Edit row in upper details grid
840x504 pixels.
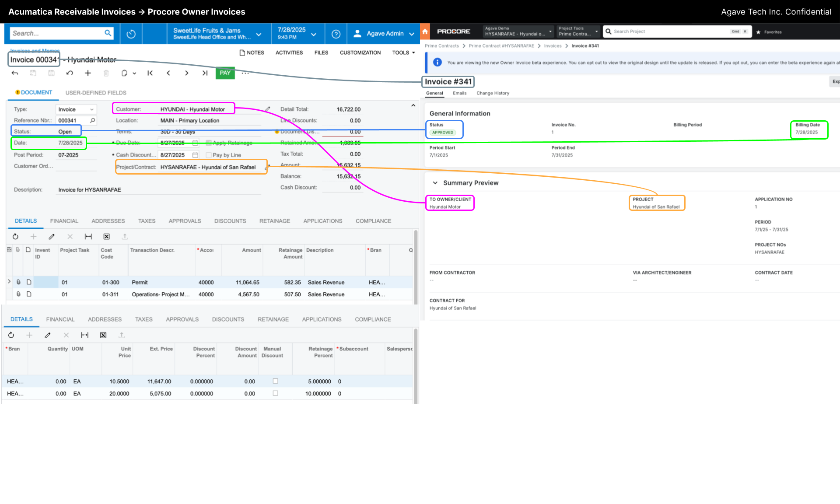(52, 237)
